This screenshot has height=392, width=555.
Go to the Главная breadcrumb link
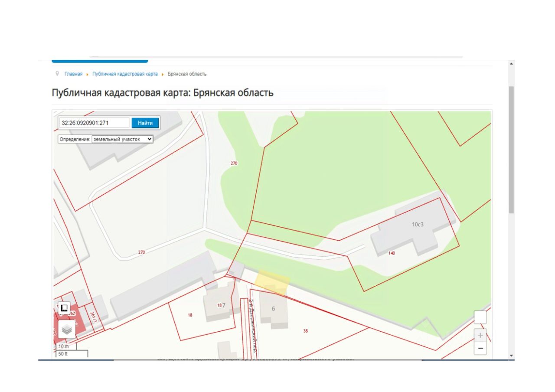point(73,74)
